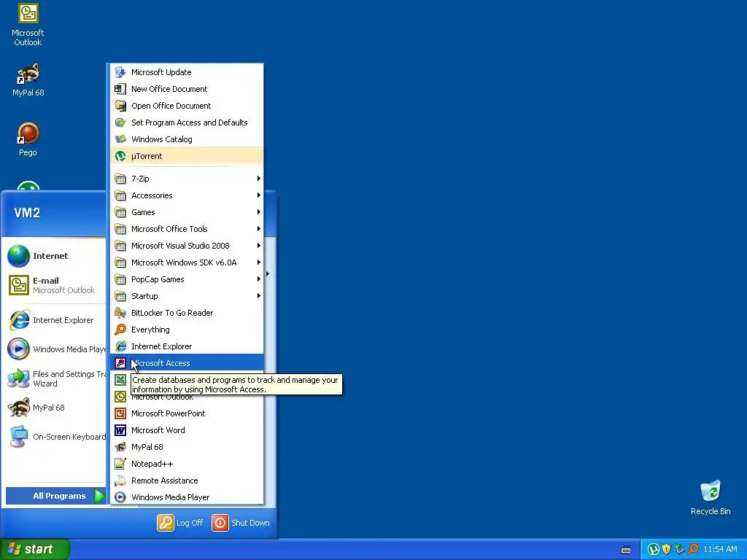Select Microsoft Outlook desktop shortcut
The height and width of the screenshot is (560, 747).
coord(28,26)
